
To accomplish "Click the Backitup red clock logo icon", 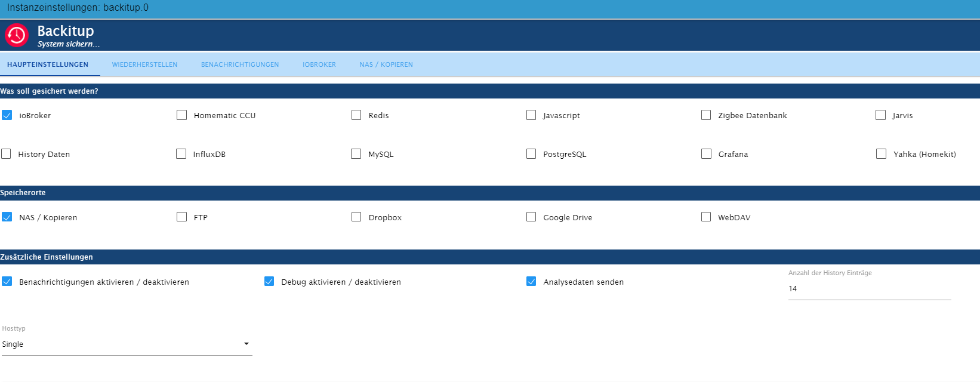I will tap(17, 35).
